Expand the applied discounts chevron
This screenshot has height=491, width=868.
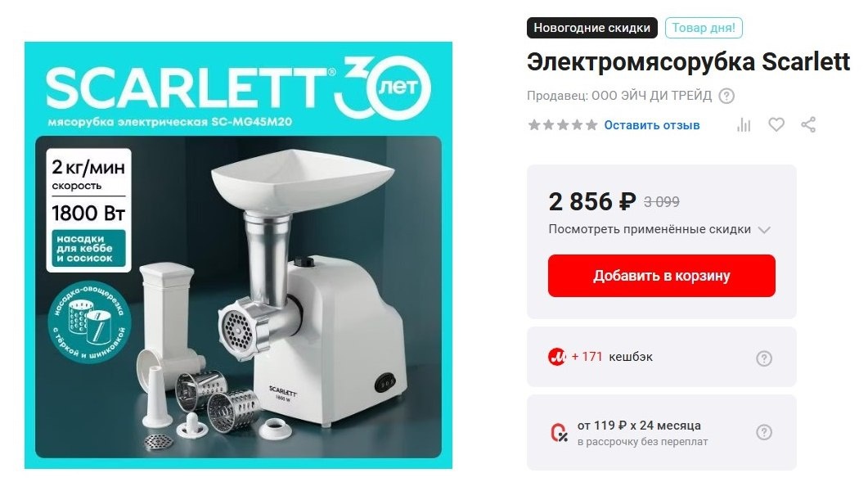[x=764, y=230]
